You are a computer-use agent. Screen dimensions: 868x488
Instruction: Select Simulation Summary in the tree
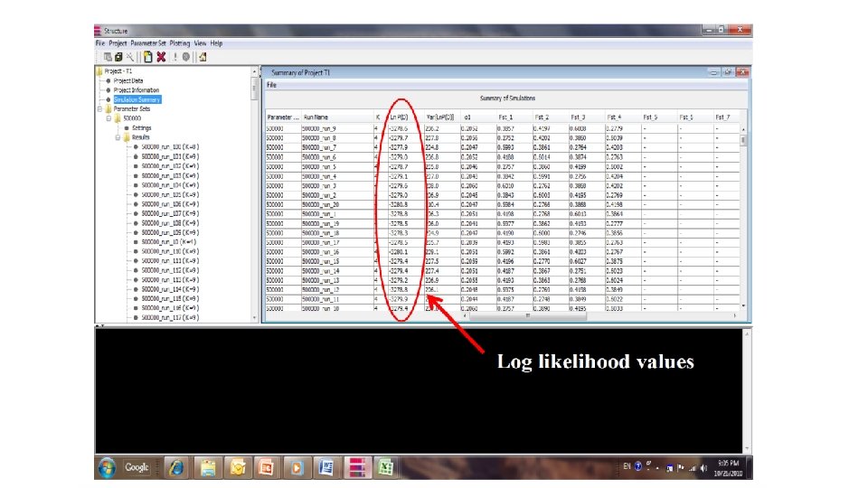[137, 99]
